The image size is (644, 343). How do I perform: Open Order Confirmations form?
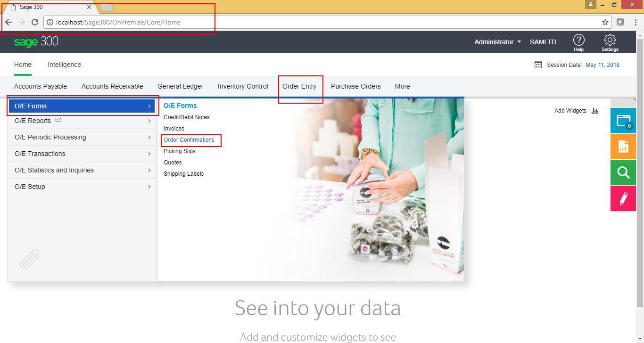point(189,140)
